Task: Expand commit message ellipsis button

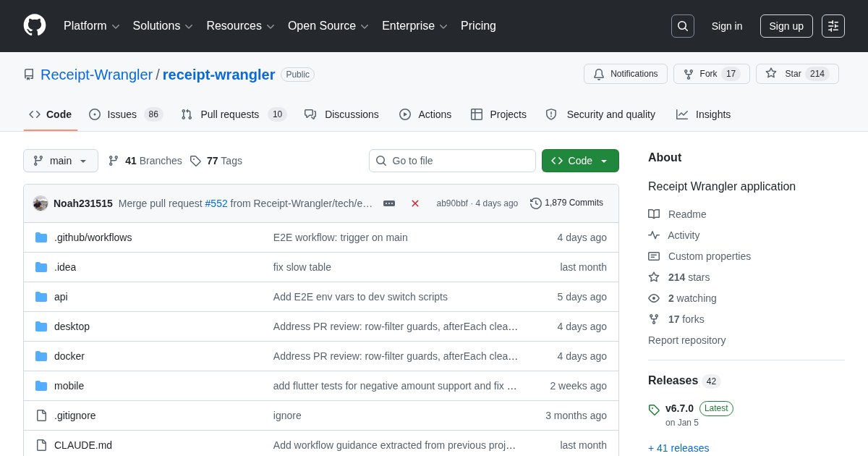Action: click(x=389, y=203)
